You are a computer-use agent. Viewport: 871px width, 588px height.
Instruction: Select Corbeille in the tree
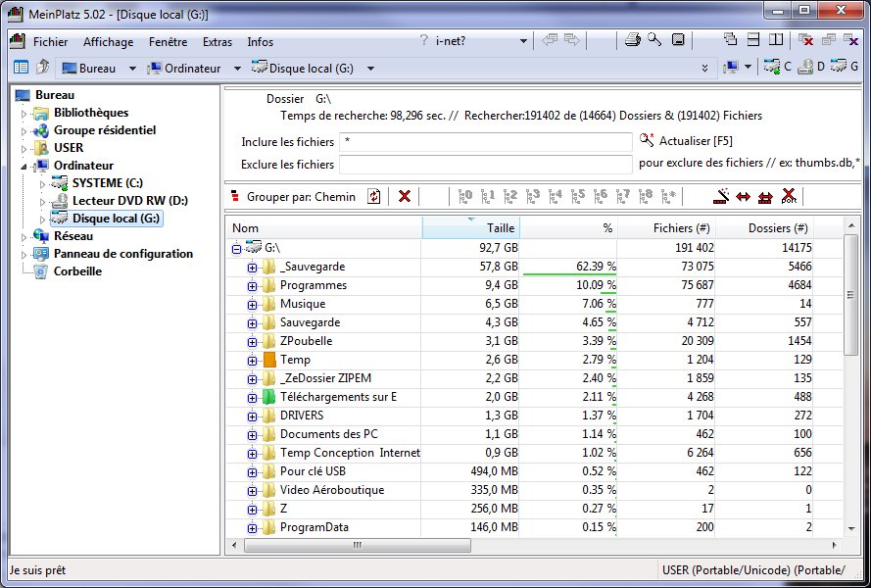pyautogui.click(x=77, y=271)
